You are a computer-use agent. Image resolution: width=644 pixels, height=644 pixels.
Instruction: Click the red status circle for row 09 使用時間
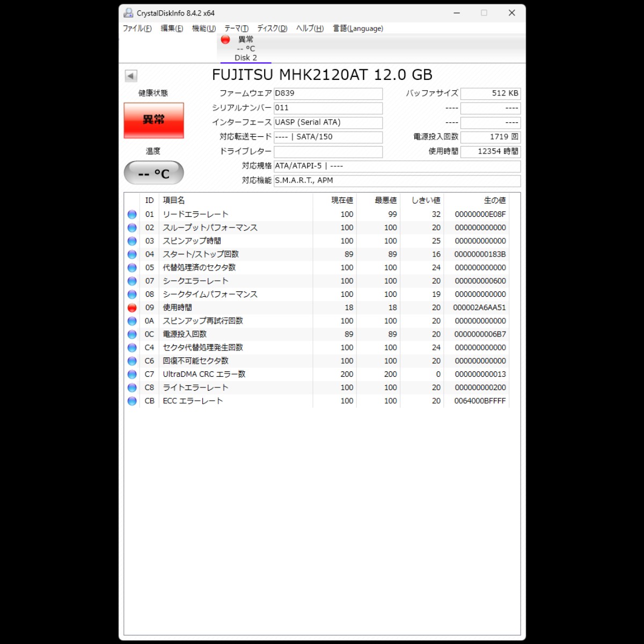(x=132, y=308)
